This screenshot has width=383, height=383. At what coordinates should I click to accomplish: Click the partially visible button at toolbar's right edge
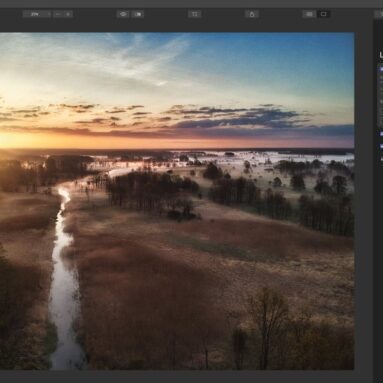tap(379, 14)
